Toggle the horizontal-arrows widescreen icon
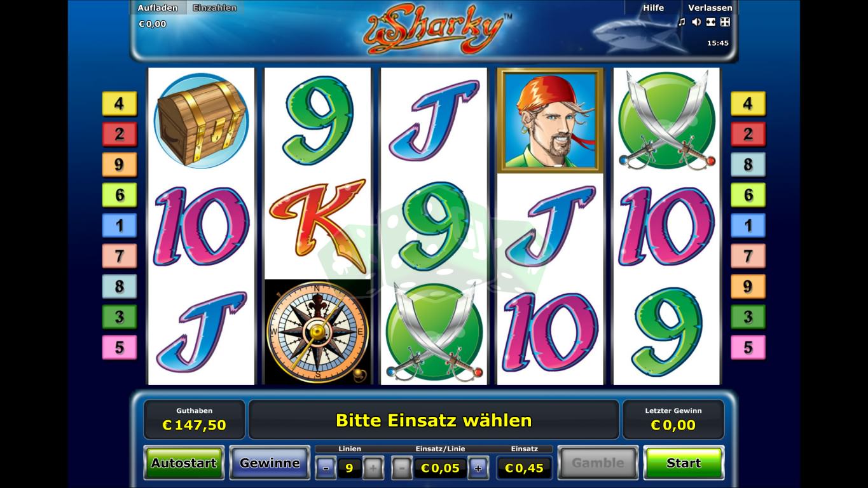The width and height of the screenshot is (868, 488). point(710,22)
